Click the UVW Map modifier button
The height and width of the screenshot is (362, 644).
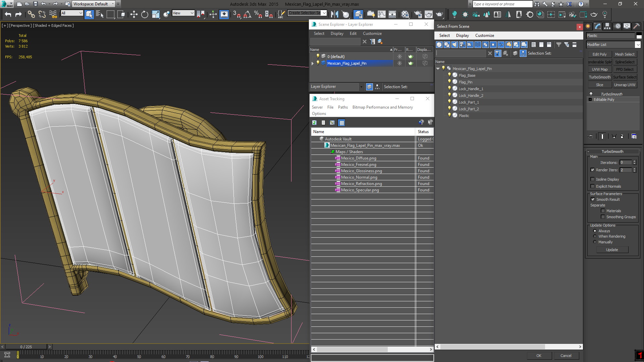[599, 69]
